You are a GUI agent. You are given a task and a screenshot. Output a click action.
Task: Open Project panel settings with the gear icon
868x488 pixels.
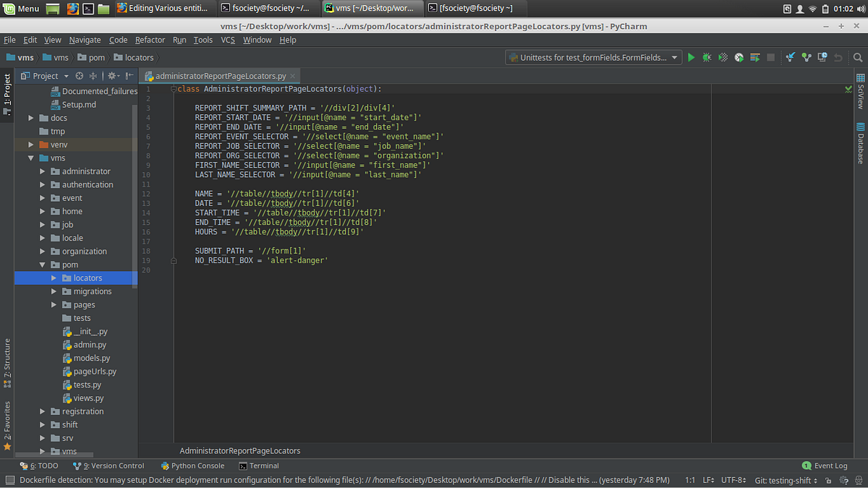point(111,75)
